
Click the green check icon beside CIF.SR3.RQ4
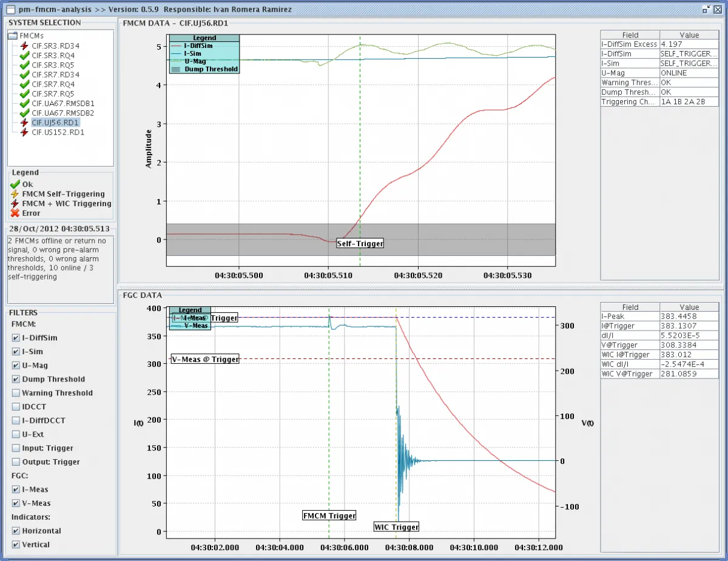coord(24,55)
